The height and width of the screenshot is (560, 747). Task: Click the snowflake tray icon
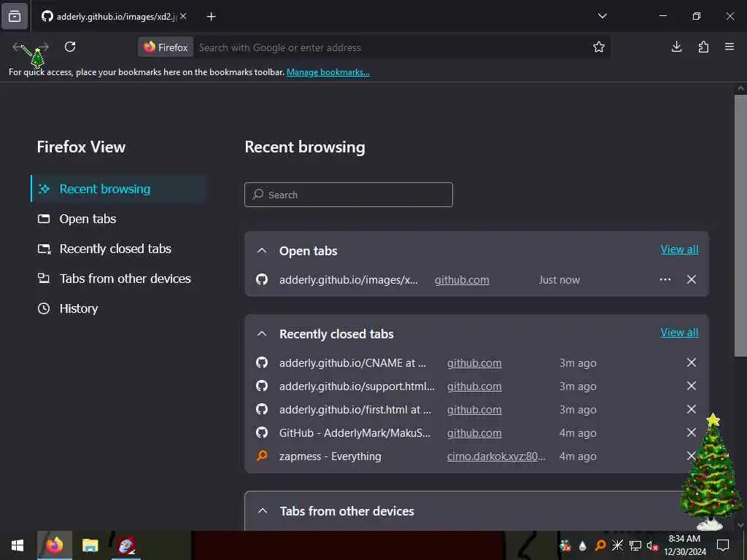pos(617,545)
